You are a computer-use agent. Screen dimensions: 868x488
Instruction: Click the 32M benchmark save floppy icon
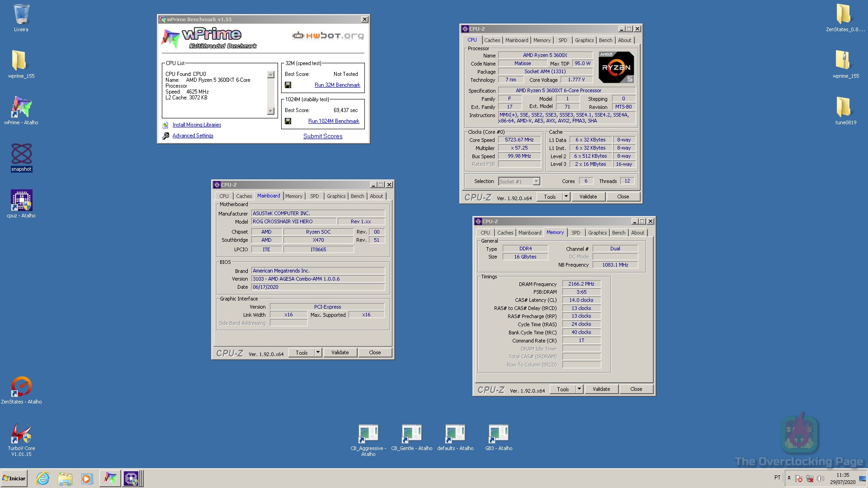point(288,85)
